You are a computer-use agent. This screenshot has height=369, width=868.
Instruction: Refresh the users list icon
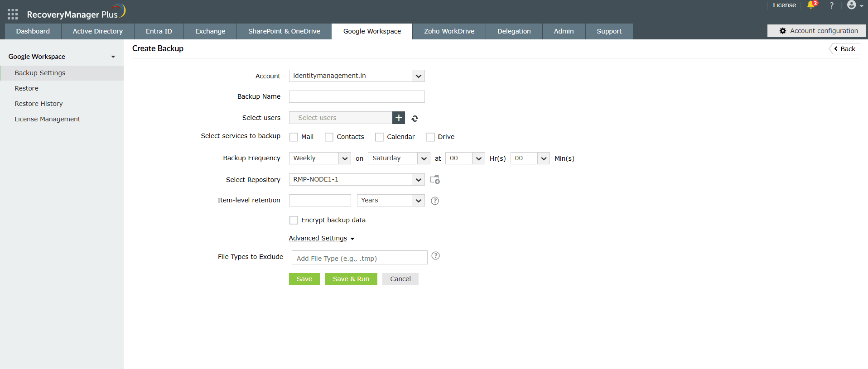415,119
